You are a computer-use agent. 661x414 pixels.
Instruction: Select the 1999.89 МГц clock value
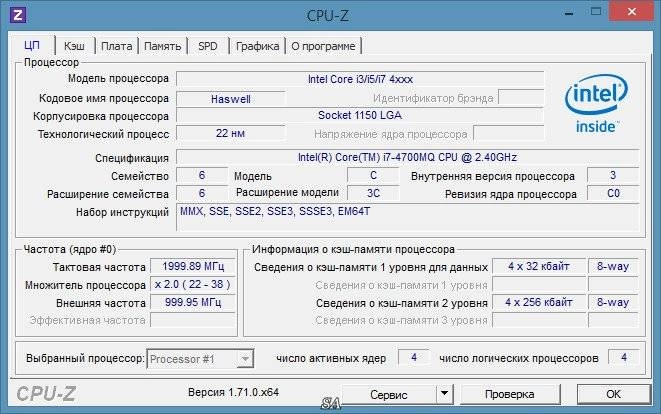193,266
